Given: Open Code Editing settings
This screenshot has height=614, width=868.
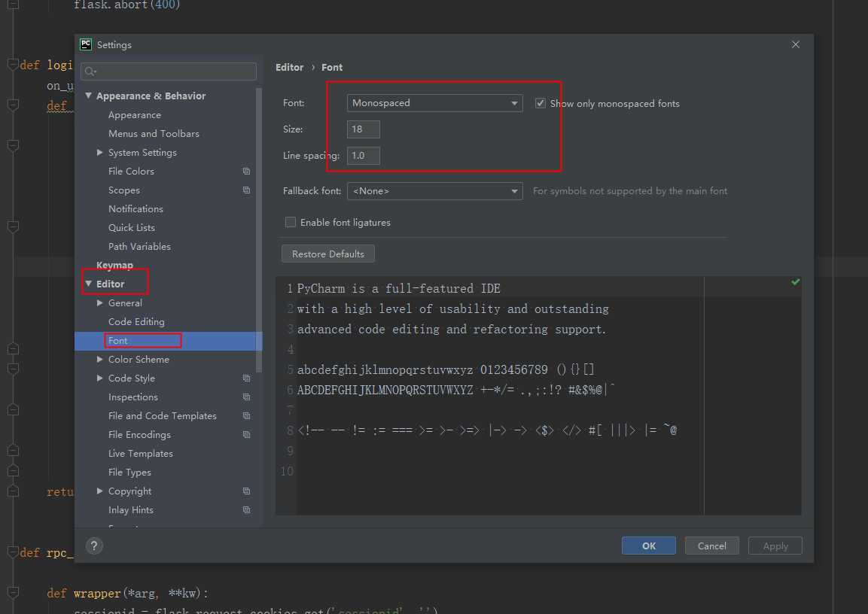Looking at the screenshot, I should (136, 322).
